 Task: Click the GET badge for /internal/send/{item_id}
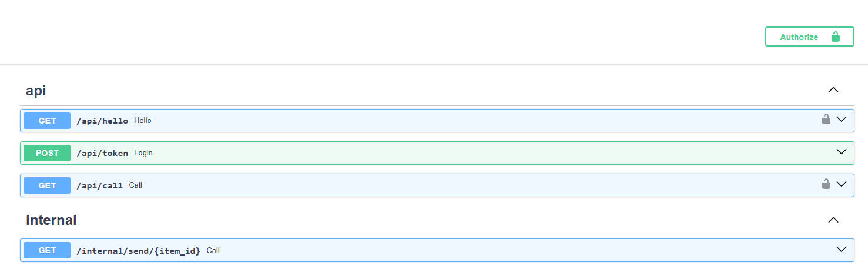pyautogui.click(x=47, y=250)
